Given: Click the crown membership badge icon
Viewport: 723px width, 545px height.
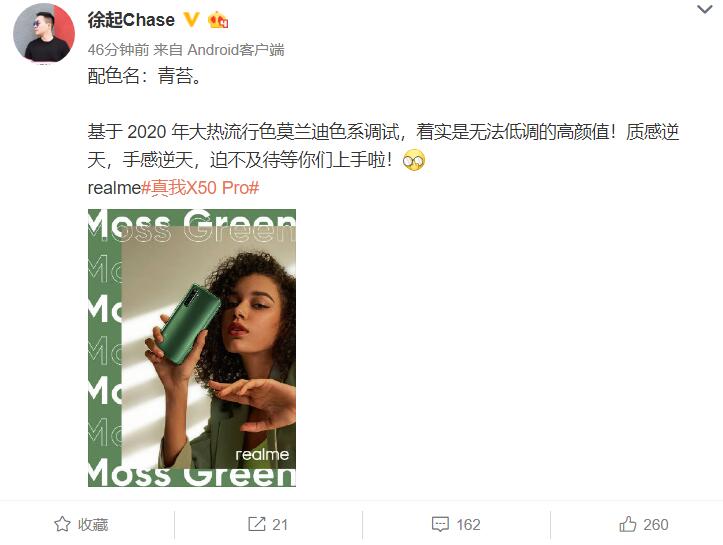Looking at the screenshot, I should 218,20.
